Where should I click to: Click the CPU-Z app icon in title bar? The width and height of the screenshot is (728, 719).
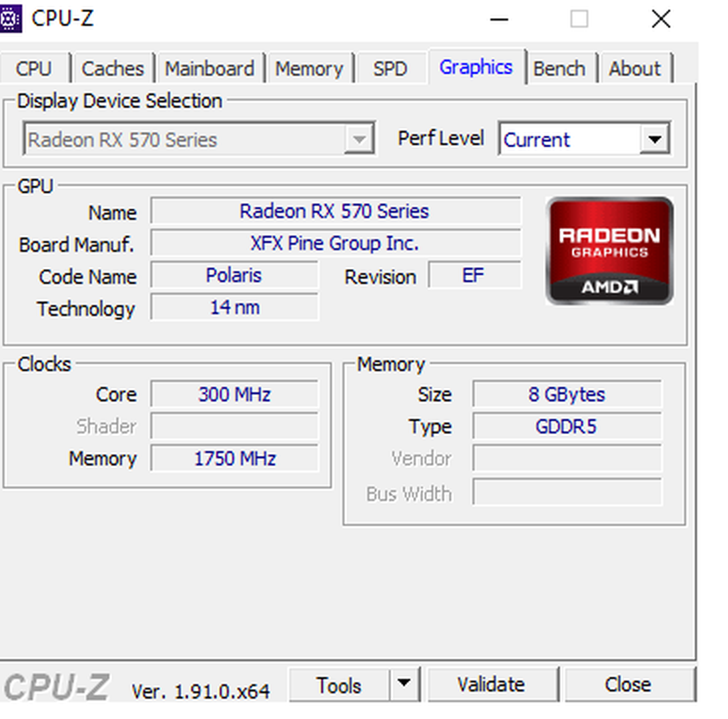[10, 19]
